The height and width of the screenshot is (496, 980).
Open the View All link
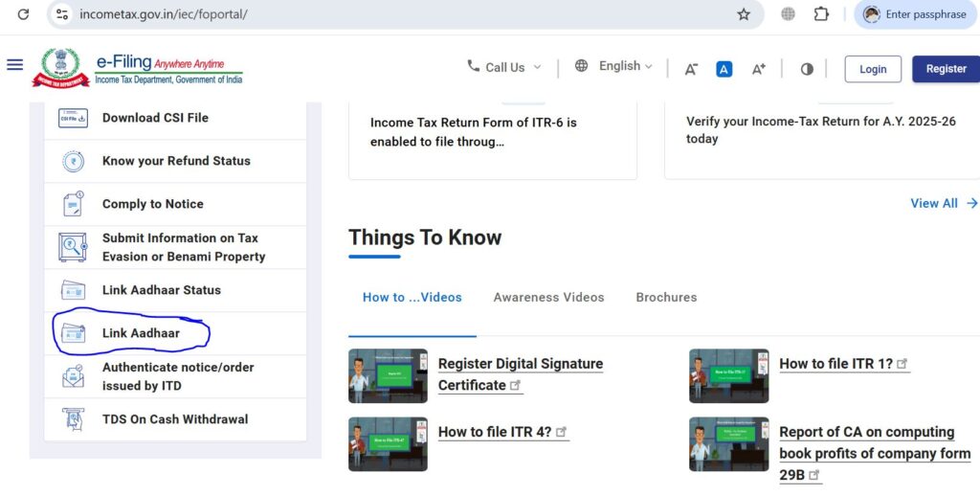943,203
